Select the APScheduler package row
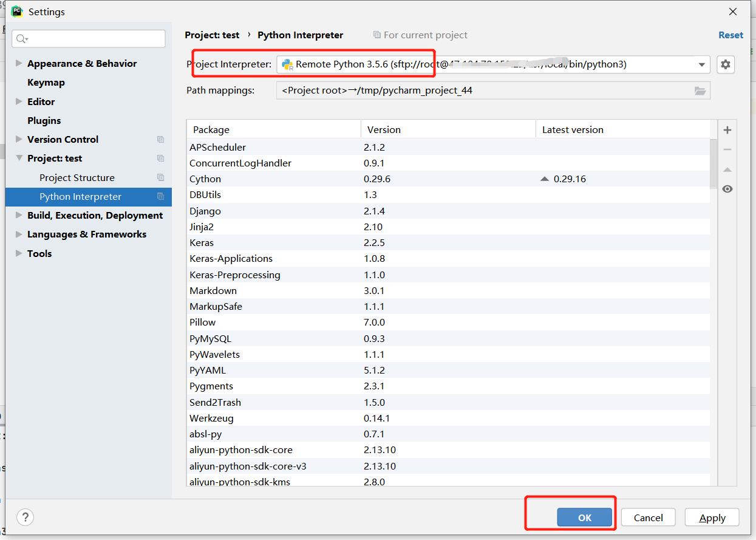The image size is (756, 540). coord(448,147)
